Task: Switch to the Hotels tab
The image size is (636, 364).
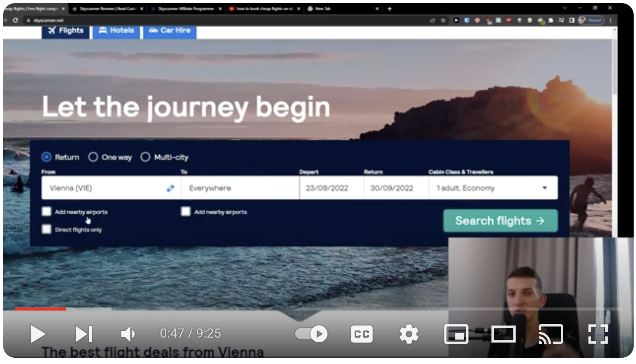Action: (x=116, y=31)
